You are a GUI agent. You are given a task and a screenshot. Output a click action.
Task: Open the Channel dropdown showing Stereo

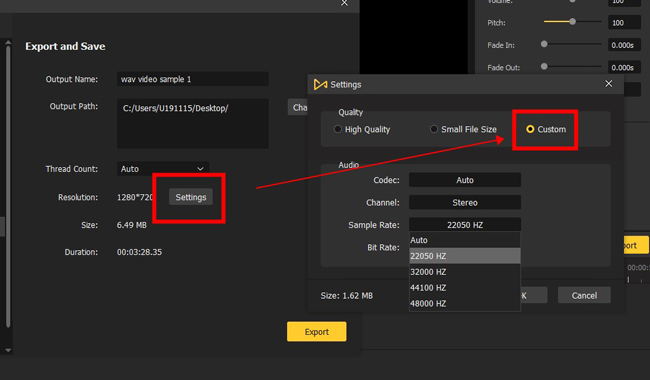tap(465, 203)
